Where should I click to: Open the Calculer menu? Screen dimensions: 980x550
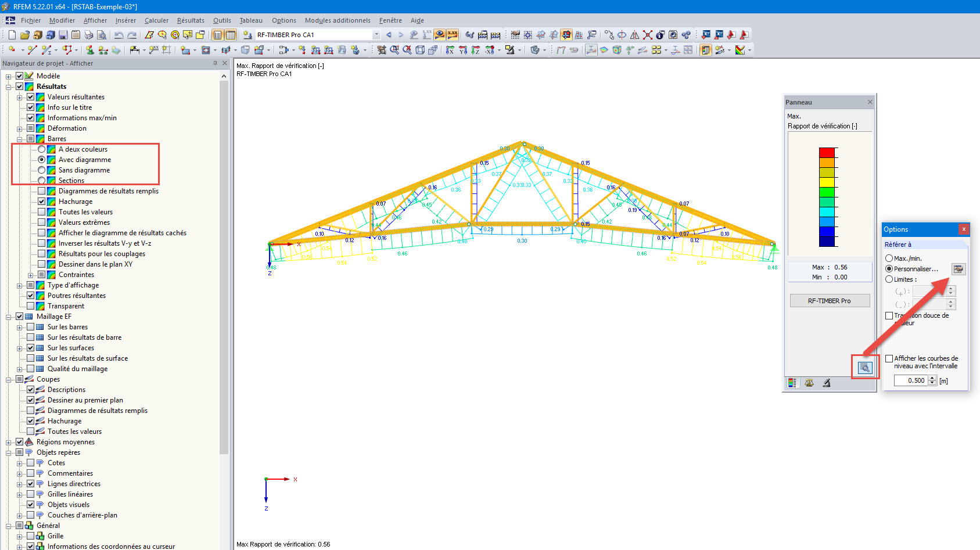coord(156,20)
